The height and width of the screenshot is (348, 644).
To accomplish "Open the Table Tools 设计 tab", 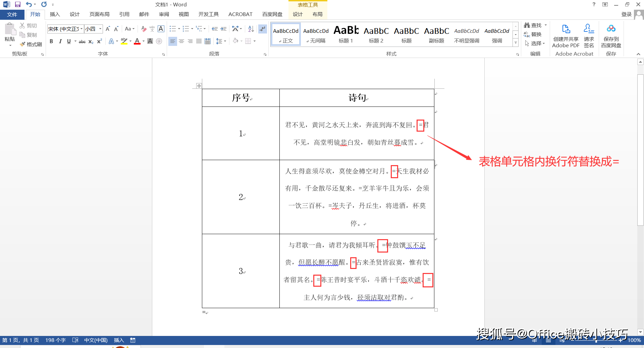I will pyautogui.click(x=297, y=14).
